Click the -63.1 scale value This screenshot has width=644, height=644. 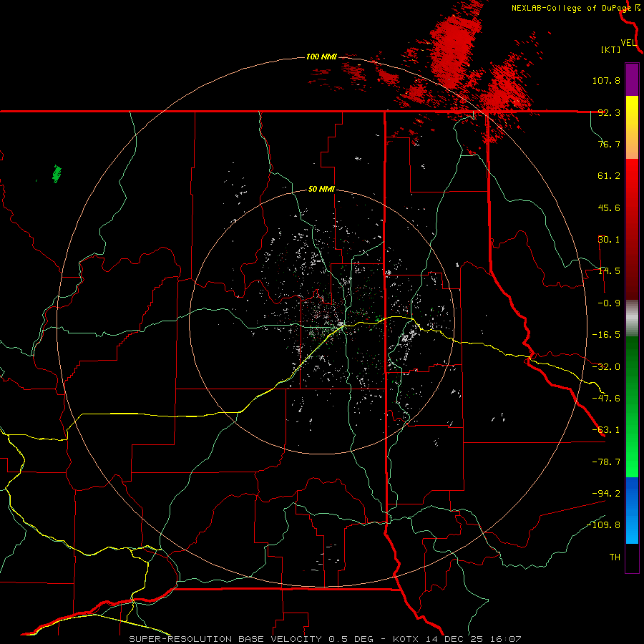[x=606, y=430]
